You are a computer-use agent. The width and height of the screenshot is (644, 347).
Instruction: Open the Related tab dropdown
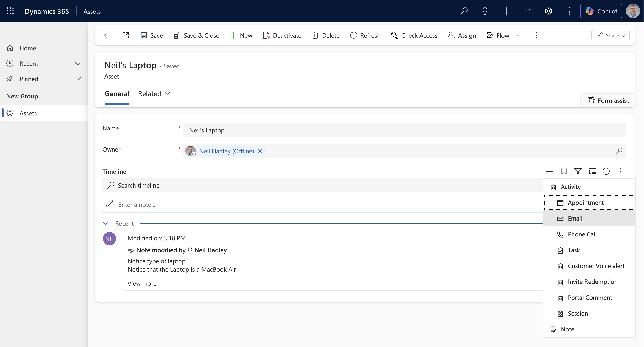click(154, 93)
